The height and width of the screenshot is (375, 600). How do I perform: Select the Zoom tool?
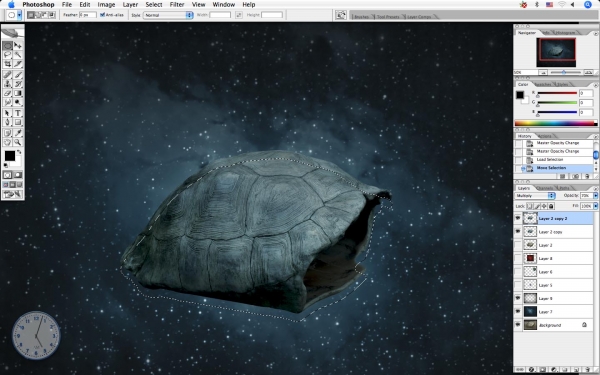pos(18,142)
